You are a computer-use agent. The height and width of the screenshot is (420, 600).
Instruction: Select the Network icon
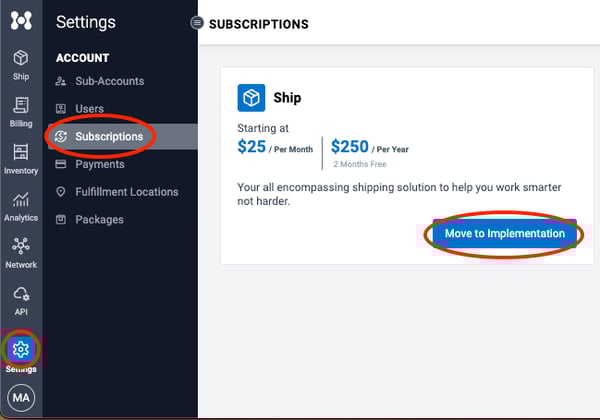[x=21, y=252]
